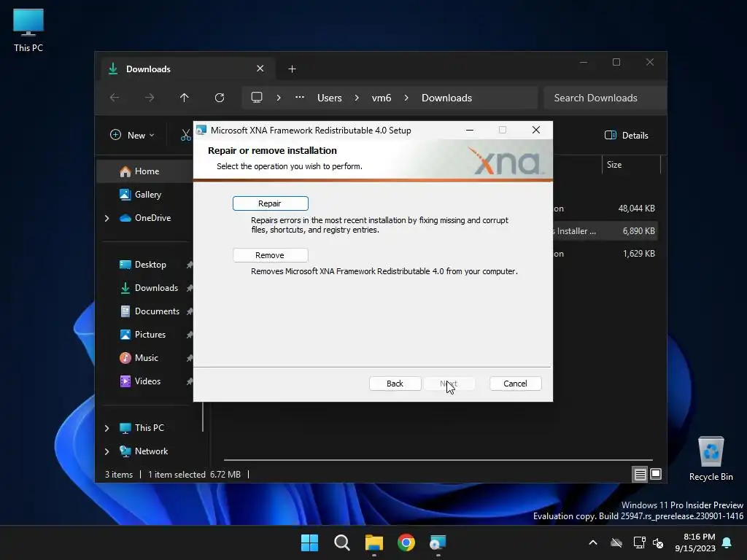This screenshot has width=747, height=560.
Task: Click the XNA installer icon on the taskbar
Action: (x=438, y=542)
